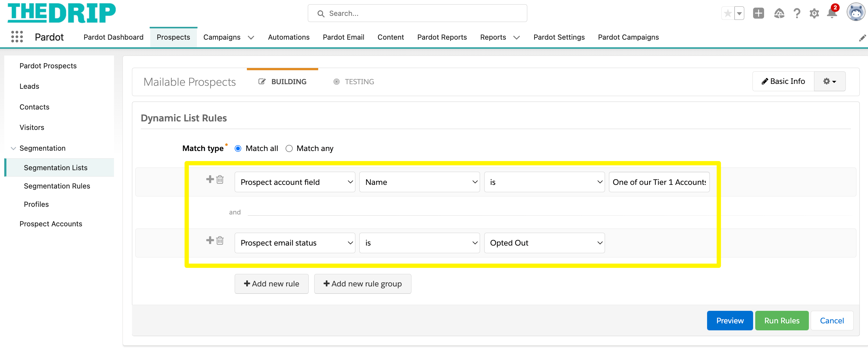Image resolution: width=868 pixels, height=352 pixels.
Task: Switch to the BUILDING step tab
Action: click(282, 81)
